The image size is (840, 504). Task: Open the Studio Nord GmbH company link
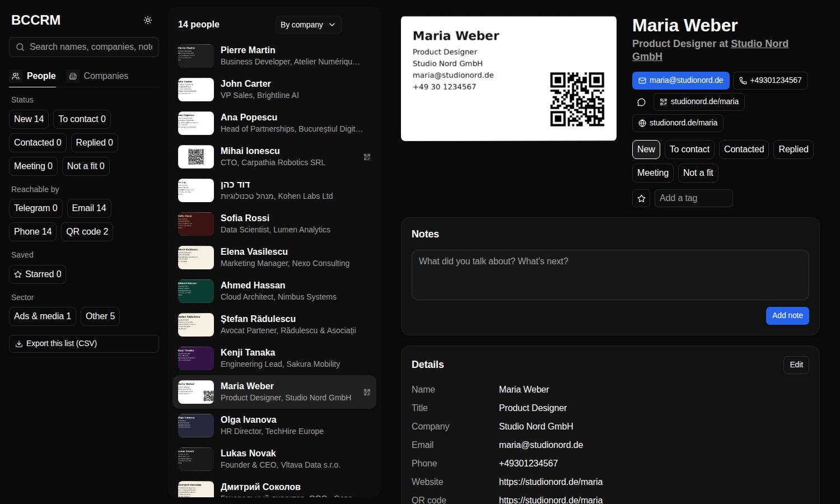[x=710, y=50]
